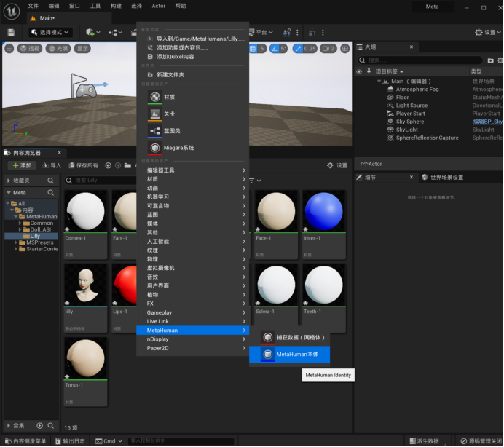Click the 关卡 level icon in the menu
This screenshot has width=504, height=447.
155,114
